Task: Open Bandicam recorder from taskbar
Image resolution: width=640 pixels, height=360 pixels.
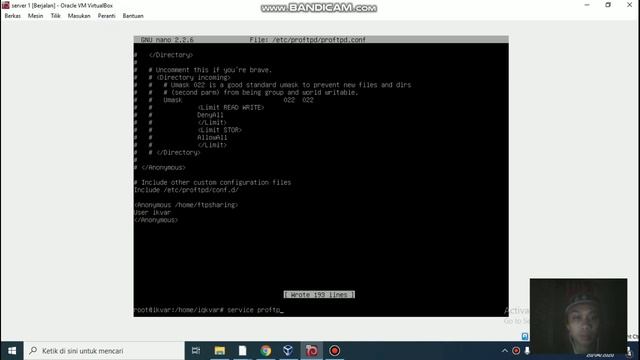Action: coord(334,351)
